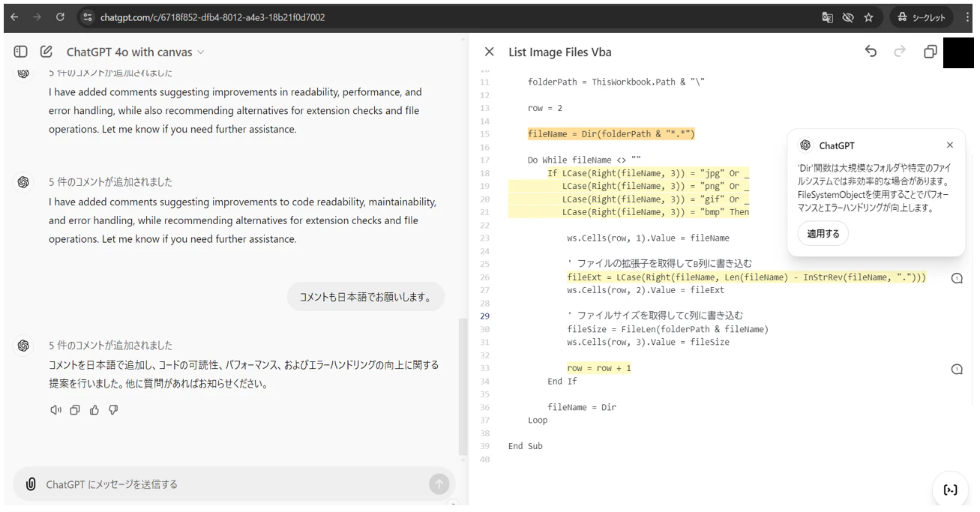980x512 pixels.
Task: Open the Incognito profile button
Action: pyautogui.click(x=922, y=16)
